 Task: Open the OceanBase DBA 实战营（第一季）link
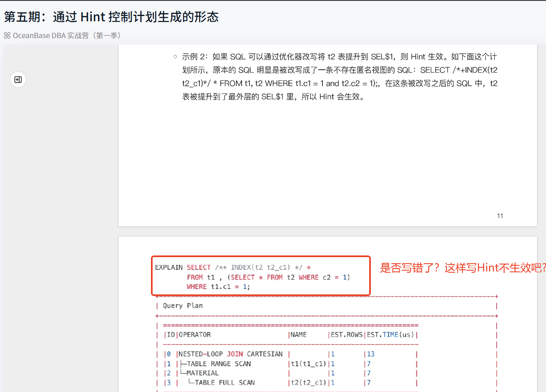(66, 36)
